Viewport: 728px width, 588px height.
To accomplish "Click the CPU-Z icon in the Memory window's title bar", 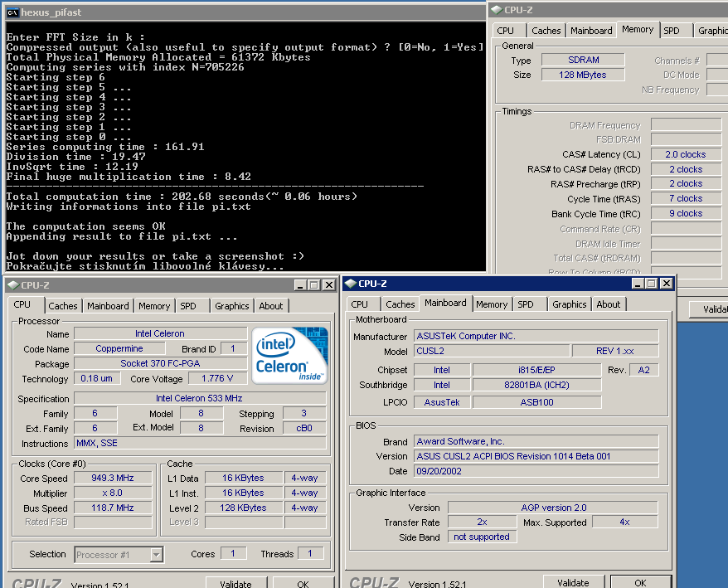I will tap(496, 10).
